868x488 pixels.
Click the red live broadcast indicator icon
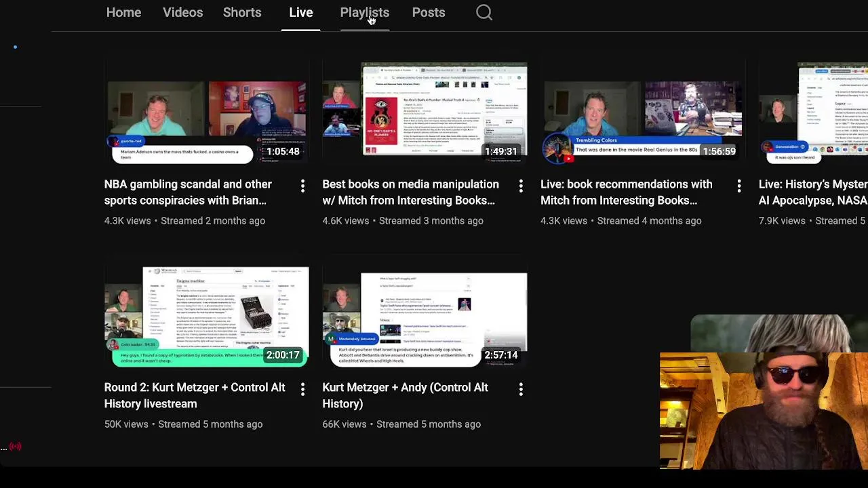16,447
